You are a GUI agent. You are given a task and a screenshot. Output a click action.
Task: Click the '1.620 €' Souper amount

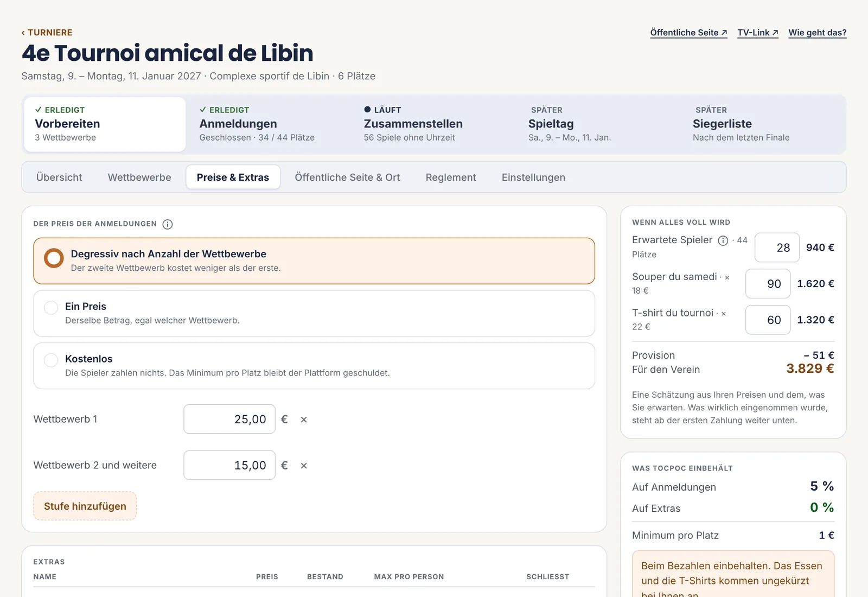coord(815,284)
